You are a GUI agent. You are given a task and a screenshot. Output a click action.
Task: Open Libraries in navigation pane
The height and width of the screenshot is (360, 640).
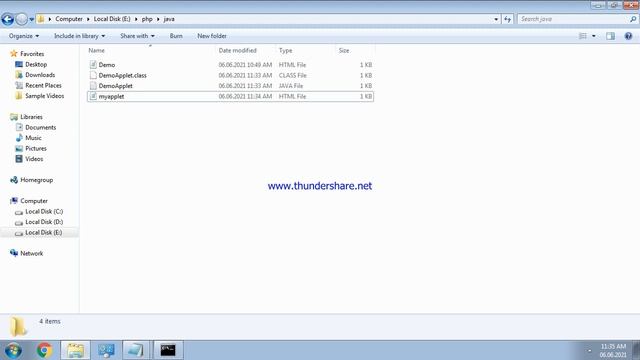pyautogui.click(x=31, y=117)
